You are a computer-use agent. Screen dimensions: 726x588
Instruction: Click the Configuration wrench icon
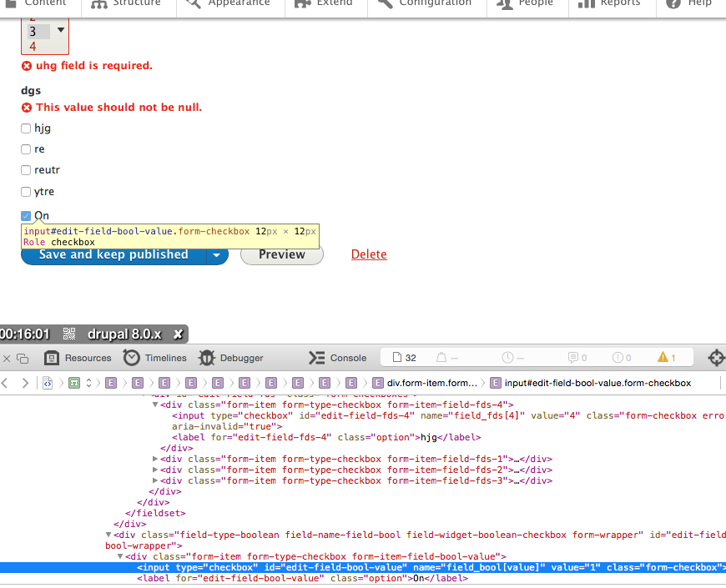pyautogui.click(x=385, y=3)
